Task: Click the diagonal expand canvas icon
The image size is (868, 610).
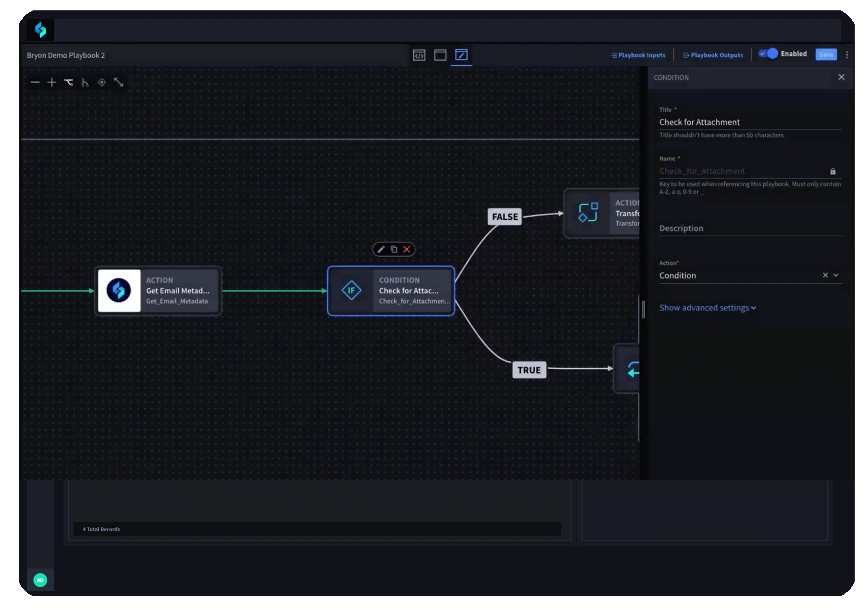Action: [x=118, y=82]
